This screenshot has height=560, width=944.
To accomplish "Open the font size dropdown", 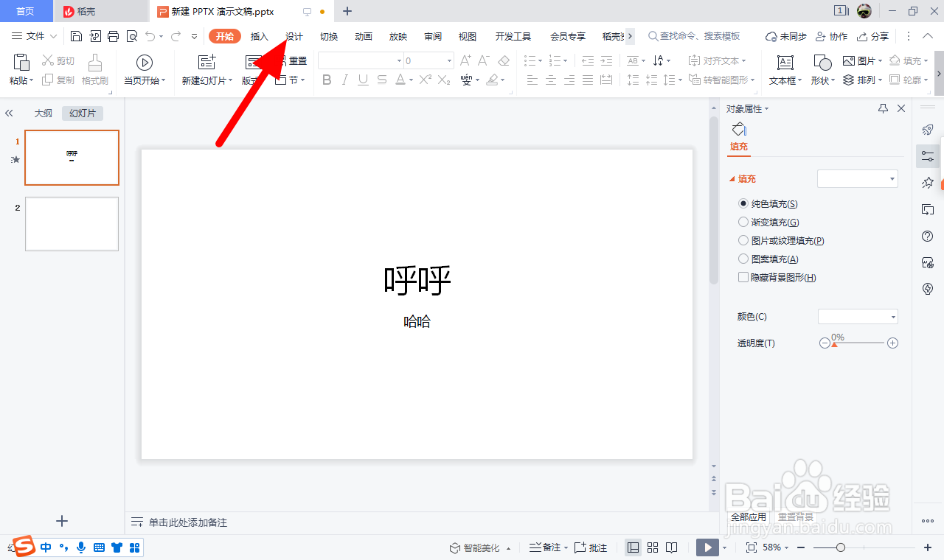I will [449, 61].
